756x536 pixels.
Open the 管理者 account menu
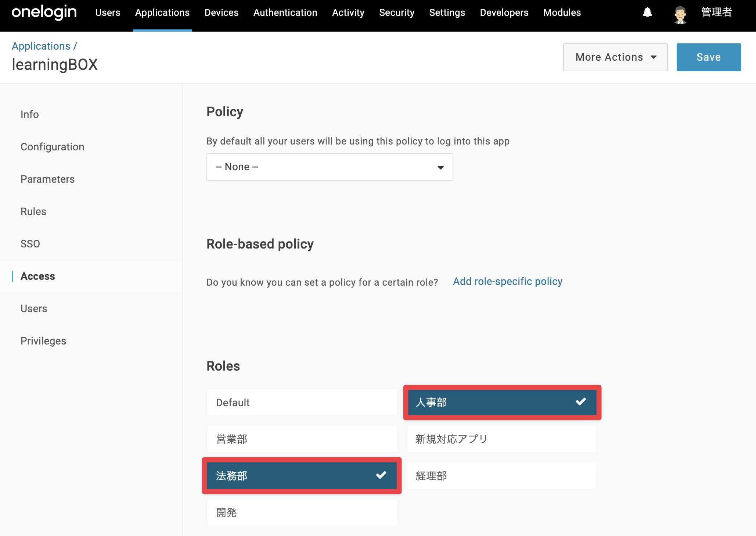pyautogui.click(x=716, y=12)
